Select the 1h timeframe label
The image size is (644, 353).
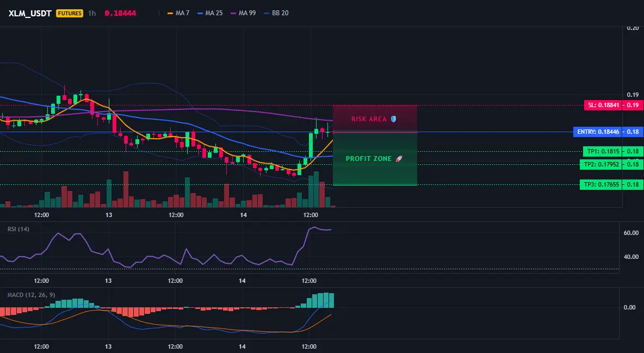(x=92, y=13)
